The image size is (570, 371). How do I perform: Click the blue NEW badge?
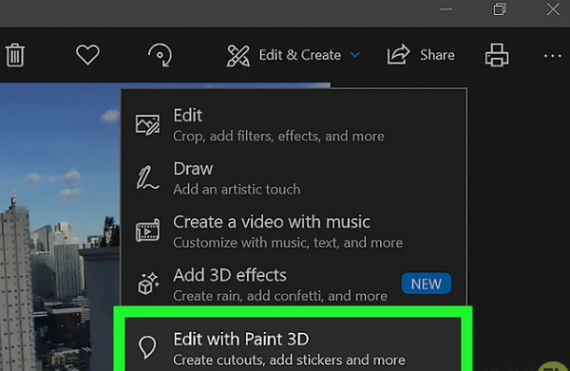[426, 283]
